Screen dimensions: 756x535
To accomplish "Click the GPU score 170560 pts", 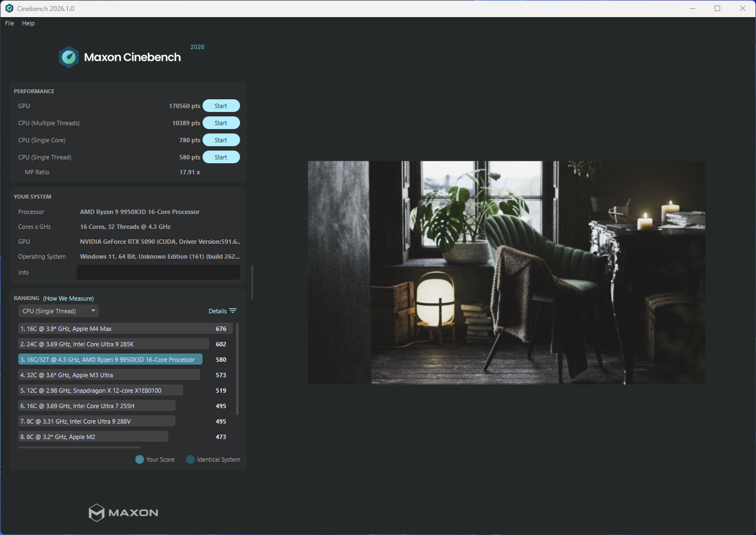I will click(x=184, y=106).
